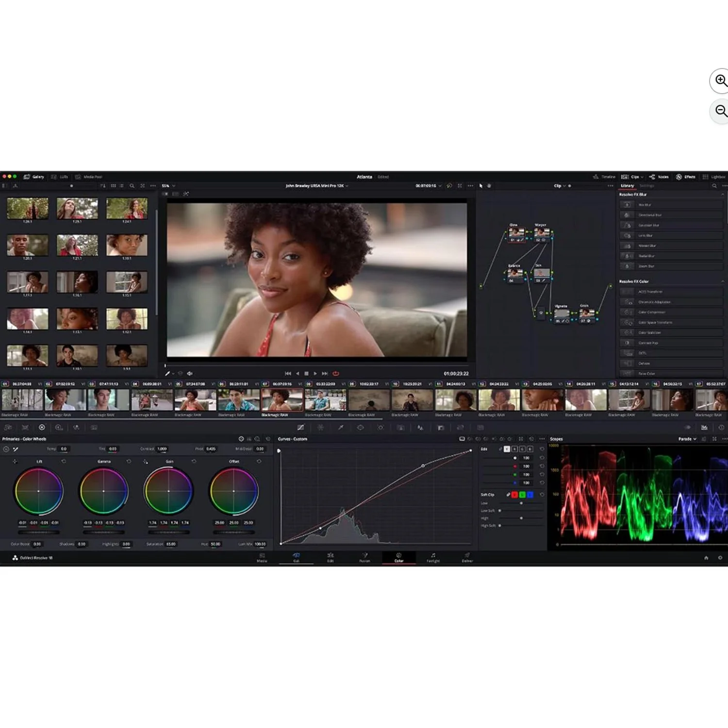Viewport: 728px width, 728px height.
Task: Collapse the Resolve FX Blur section
Action: click(722, 195)
